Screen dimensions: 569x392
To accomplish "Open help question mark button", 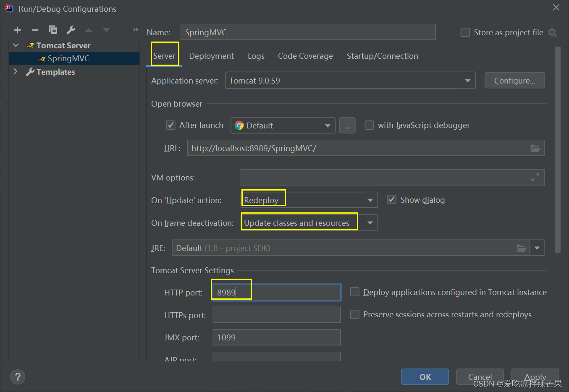I will pos(18,377).
